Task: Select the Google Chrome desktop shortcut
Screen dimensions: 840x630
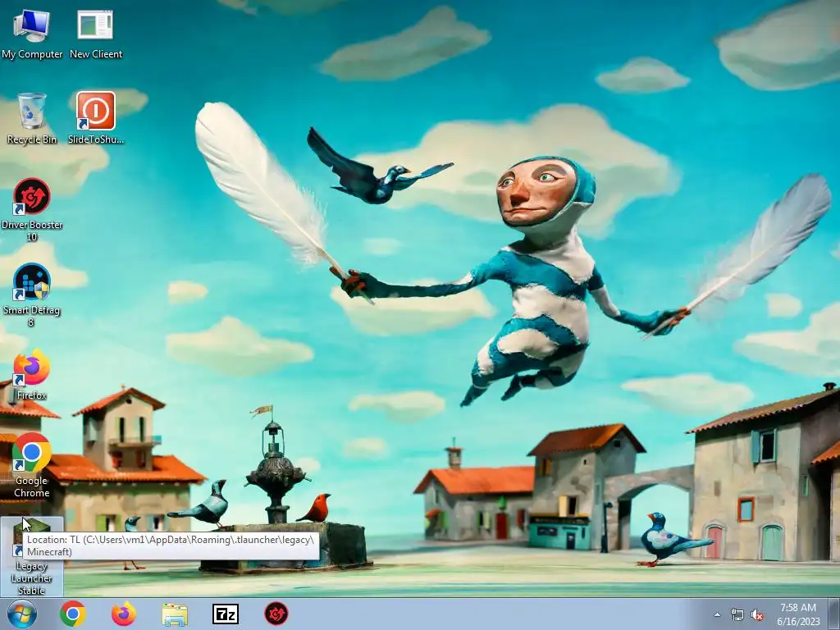Action: point(32,465)
